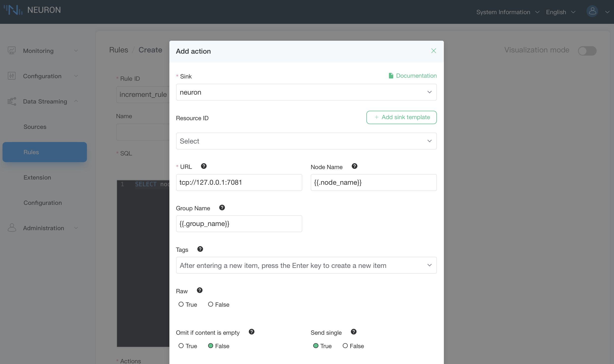
Task: Click the Node Name input field
Action: pyautogui.click(x=374, y=182)
